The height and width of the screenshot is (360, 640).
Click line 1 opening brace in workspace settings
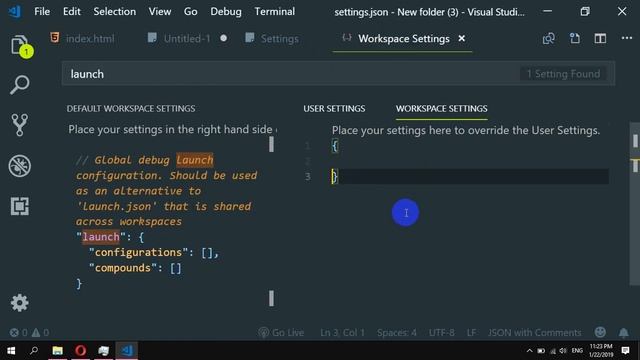pyautogui.click(x=335, y=146)
